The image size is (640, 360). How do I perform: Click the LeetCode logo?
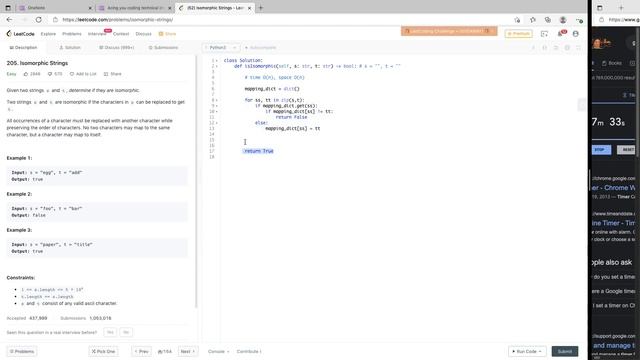[x=20, y=34]
